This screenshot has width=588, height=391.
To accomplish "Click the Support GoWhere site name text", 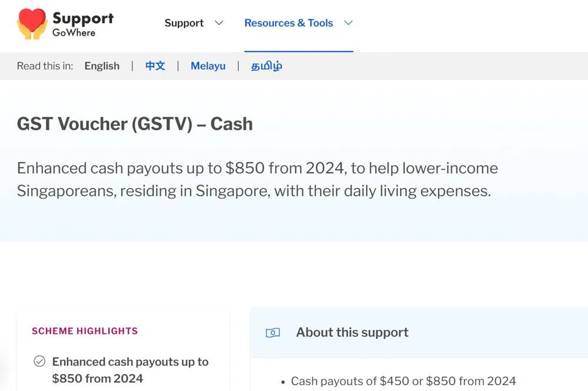I will tap(82, 24).
